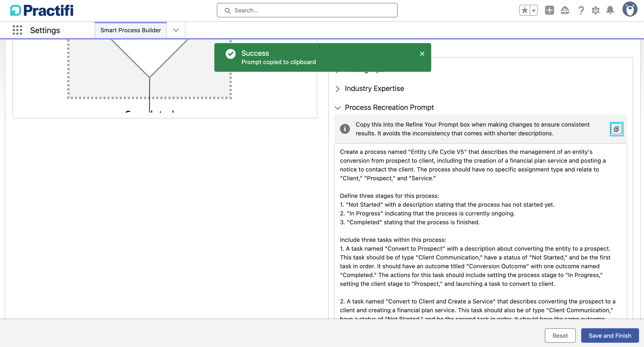This screenshot has width=644, height=347.
Task: Open the notifications bell
Action: 610,10
